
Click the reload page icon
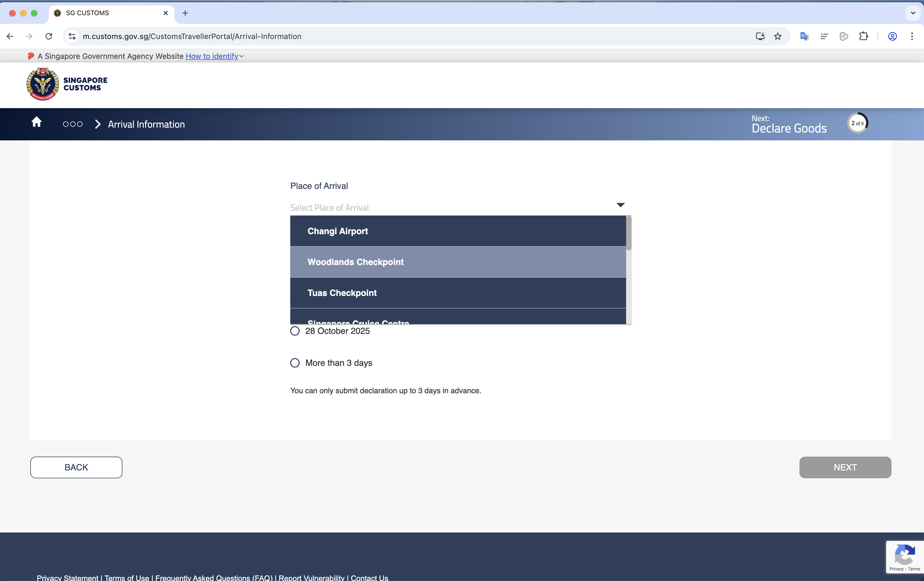[49, 36]
